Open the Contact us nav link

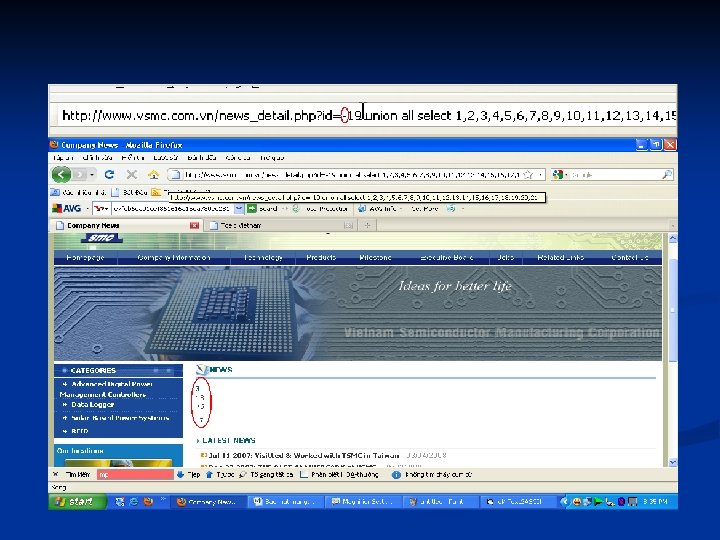point(630,258)
